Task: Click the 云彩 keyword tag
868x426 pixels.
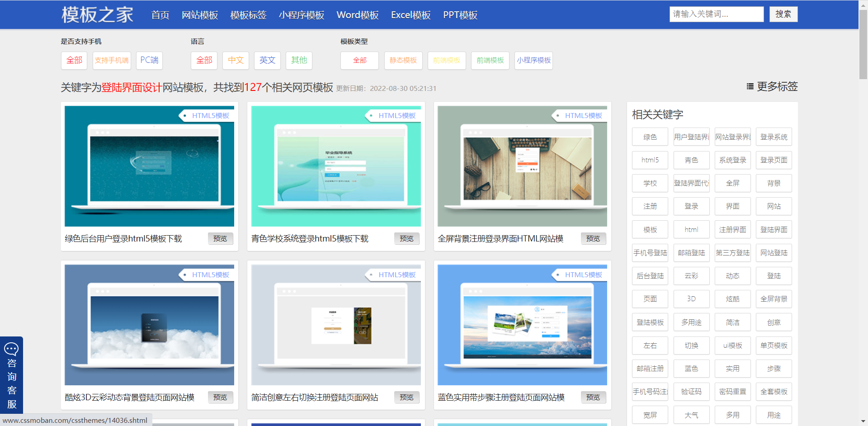Action: pyautogui.click(x=691, y=276)
